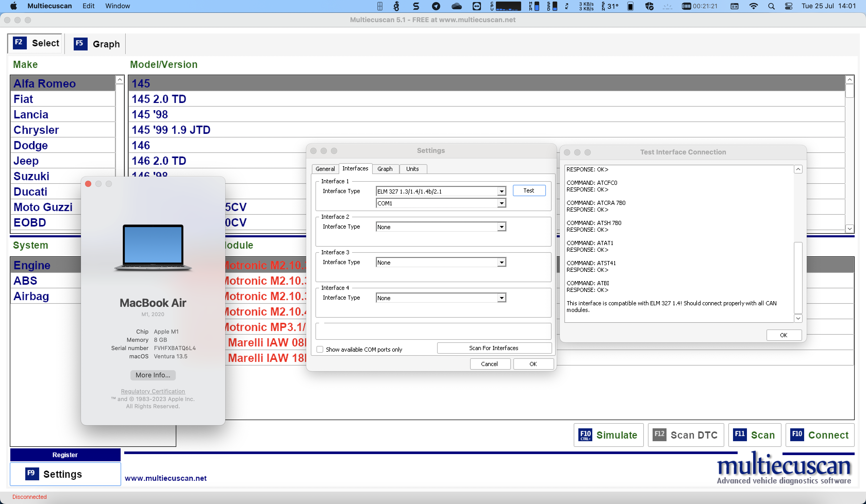Open Settings via the F9 button
Screen dimensions: 866x504
[65, 474]
